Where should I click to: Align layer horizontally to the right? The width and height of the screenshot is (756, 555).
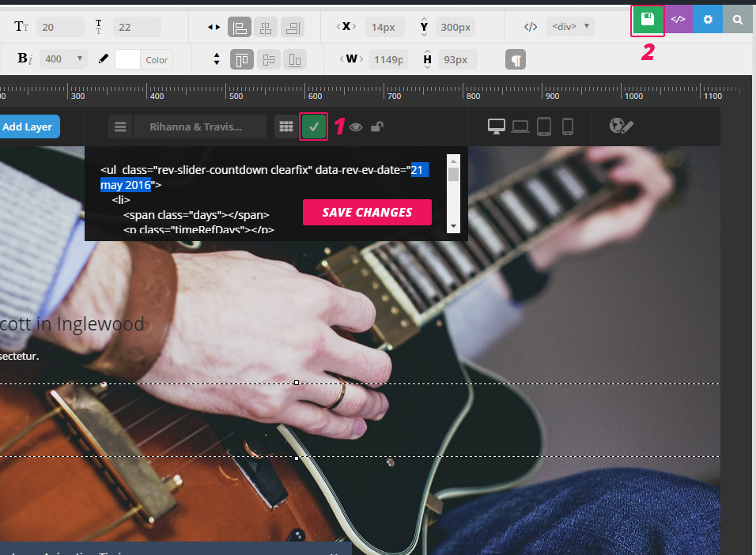[293, 27]
